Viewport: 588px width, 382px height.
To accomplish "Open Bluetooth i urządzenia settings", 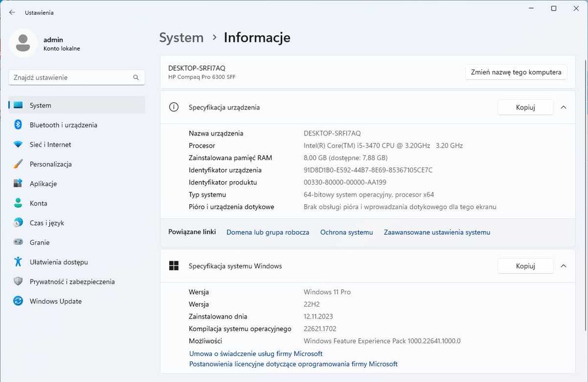I will [x=77, y=125].
